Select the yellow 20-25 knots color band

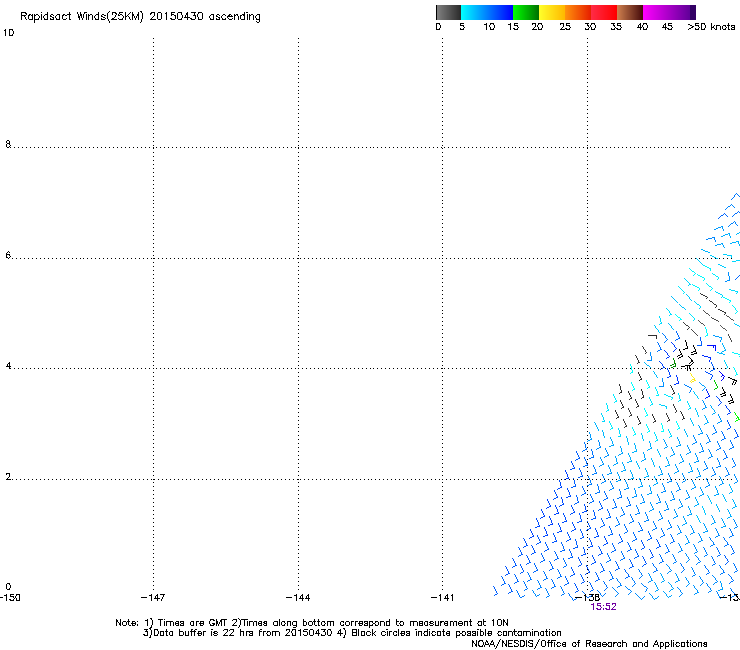pos(552,12)
